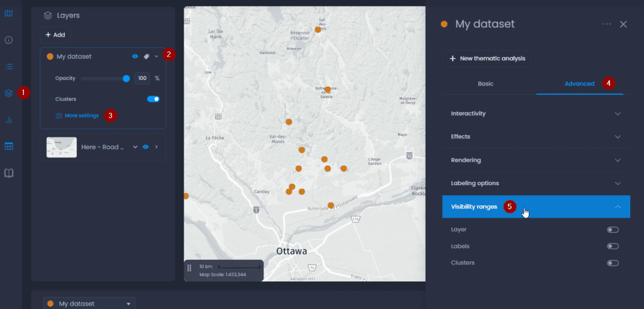644x309 pixels.
Task: Click the Map Scale 1:433,344 text
Action: click(223, 274)
